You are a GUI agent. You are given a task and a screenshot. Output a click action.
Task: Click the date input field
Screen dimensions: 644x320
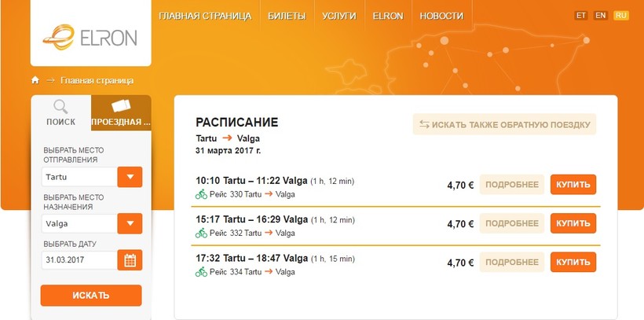tap(78, 259)
